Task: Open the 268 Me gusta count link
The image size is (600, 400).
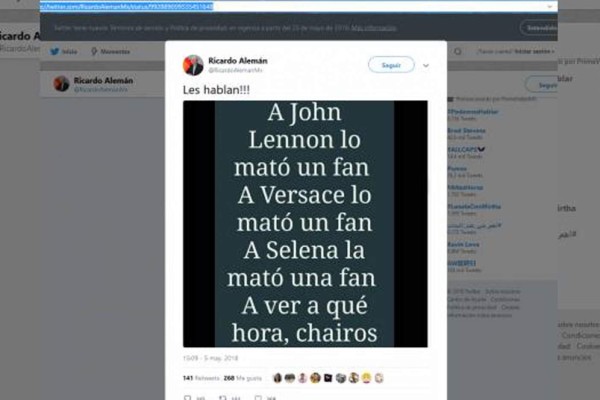Action: coord(243,378)
